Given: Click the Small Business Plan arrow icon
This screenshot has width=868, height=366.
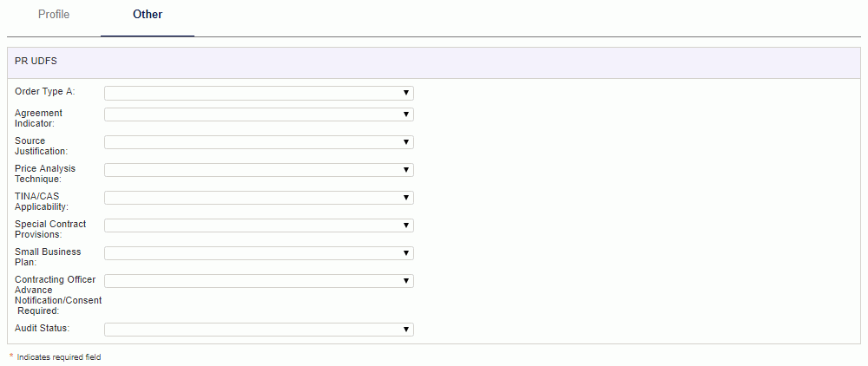Looking at the screenshot, I should (405, 253).
